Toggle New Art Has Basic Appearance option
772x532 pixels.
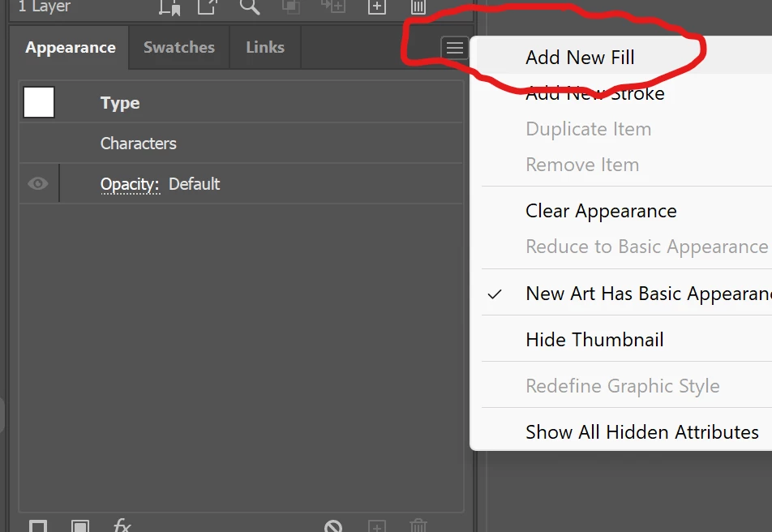[626, 294]
